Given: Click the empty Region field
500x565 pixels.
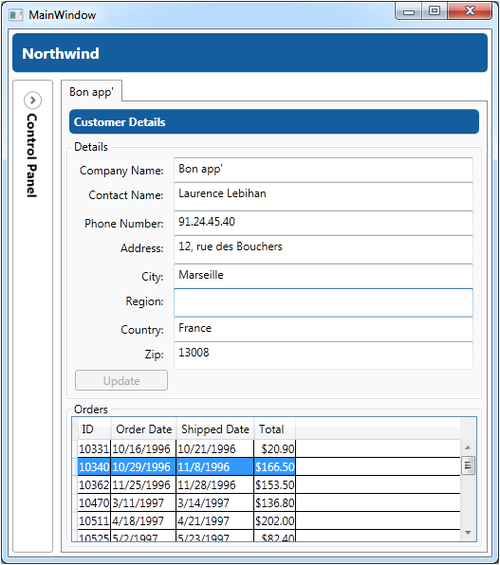Looking at the screenshot, I should point(323,303).
